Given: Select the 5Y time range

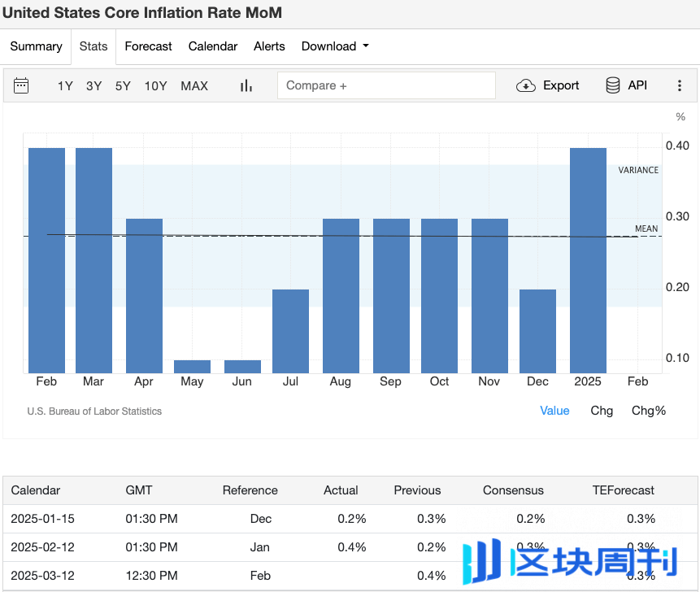Looking at the screenshot, I should click(x=124, y=85).
